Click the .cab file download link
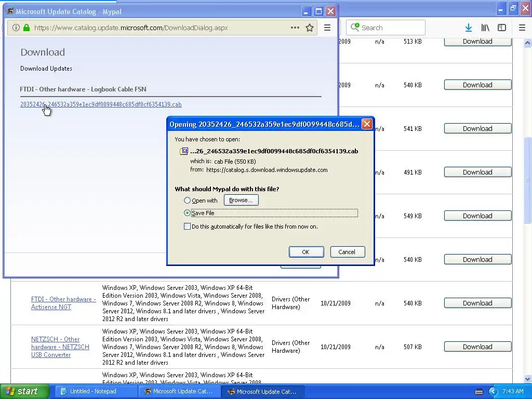The image size is (532, 399). [x=101, y=104]
